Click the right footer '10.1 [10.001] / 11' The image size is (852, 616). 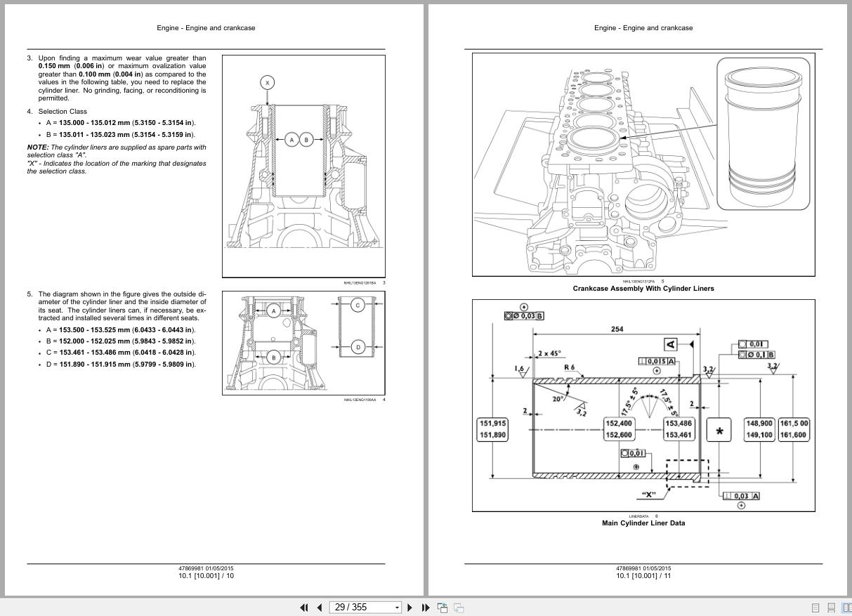pyautogui.click(x=643, y=576)
